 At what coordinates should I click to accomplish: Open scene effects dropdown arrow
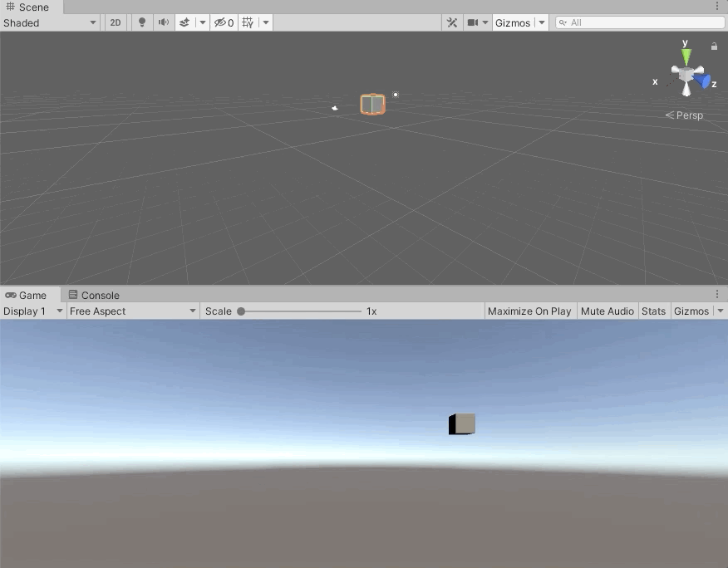[203, 22]
